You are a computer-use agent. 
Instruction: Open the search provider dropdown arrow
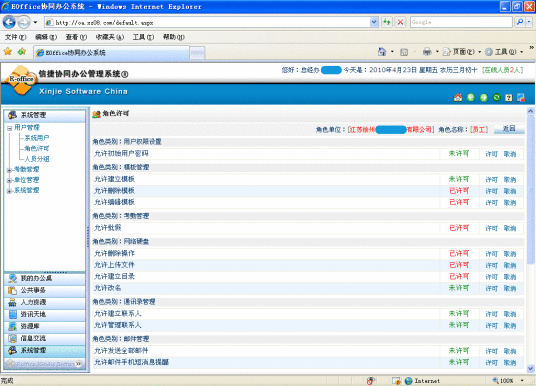(x=529, y=22)
